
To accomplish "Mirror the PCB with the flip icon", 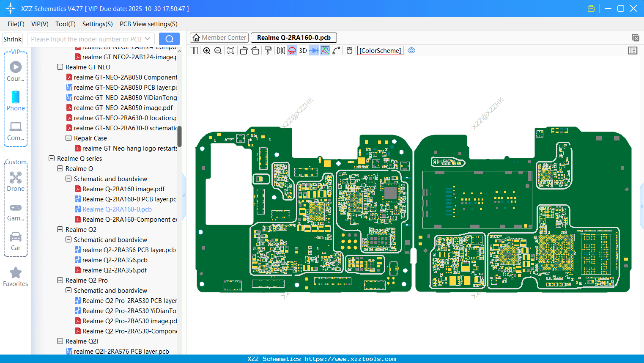I will (x=281, y=51).
